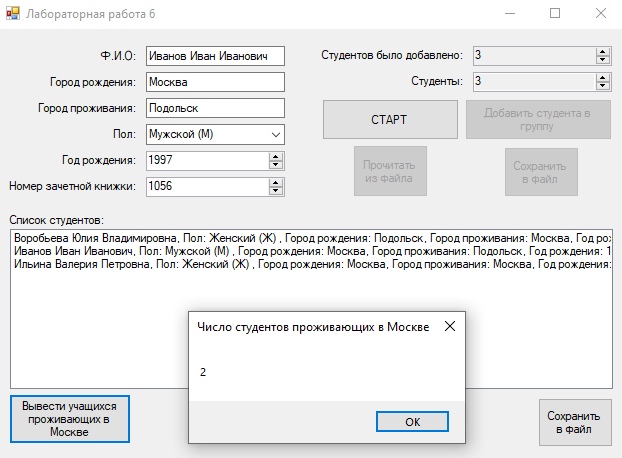The height and width of the screenshot is (458, 622).
Task: Close the Moscow students count dialog
Action: pyautogui.click(x=449, y=326)
